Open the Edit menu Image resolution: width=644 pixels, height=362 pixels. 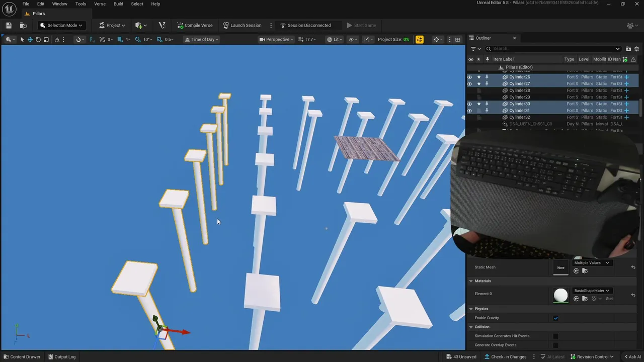(x=41, y=4)
